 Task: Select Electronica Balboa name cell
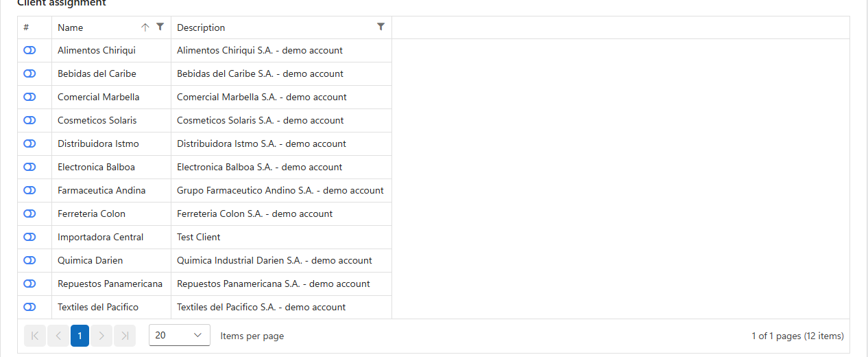tap(112, 167)
